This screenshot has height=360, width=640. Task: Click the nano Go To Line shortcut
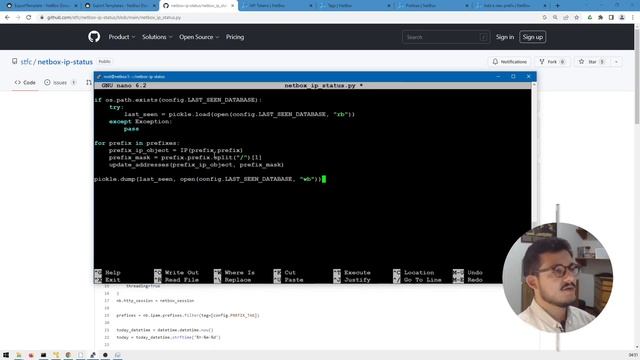tap(417, 280)
